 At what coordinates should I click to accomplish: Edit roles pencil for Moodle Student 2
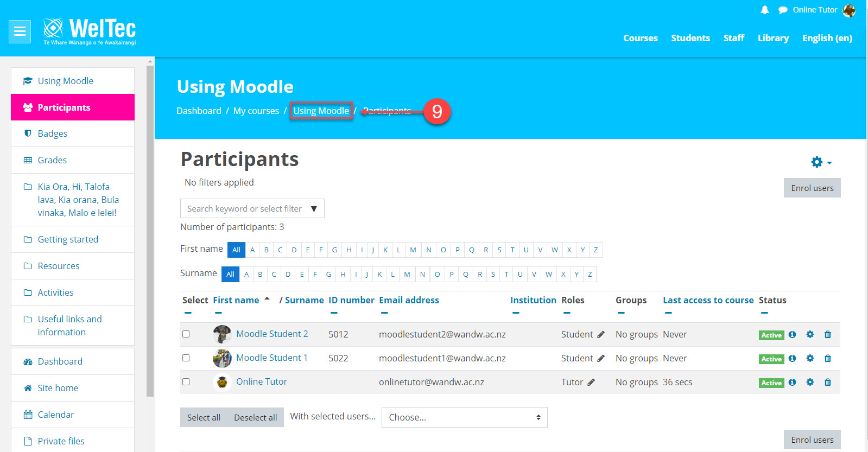point(600,335)
